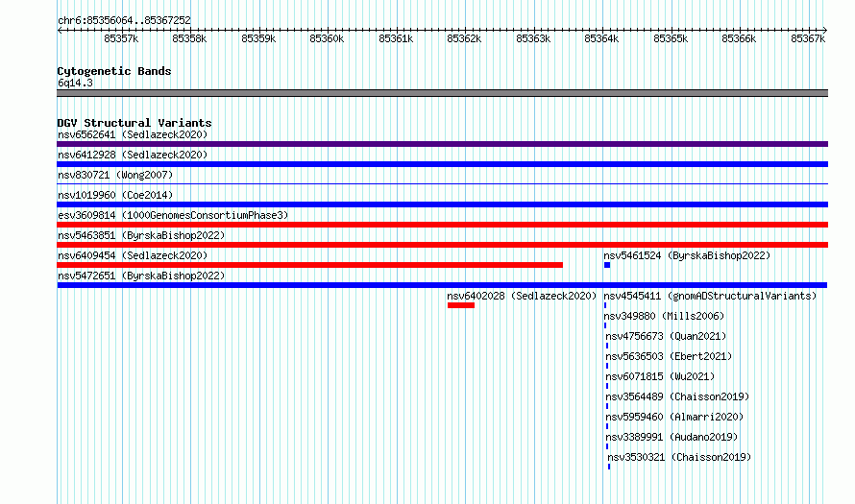855x504 pixels.
Task: Open nsv4756673 (Quan2021) variant label
Action: coord(666,336)
